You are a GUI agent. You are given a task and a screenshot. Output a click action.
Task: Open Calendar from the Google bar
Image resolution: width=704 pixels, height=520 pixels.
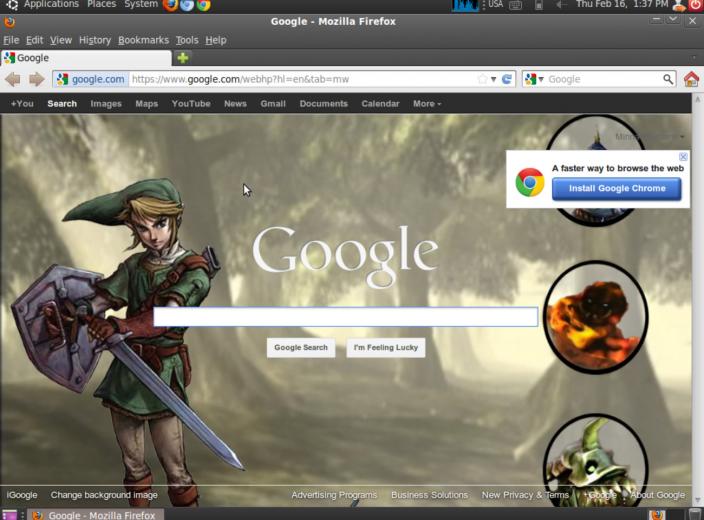pyautogui.click(x=380, y=104)
